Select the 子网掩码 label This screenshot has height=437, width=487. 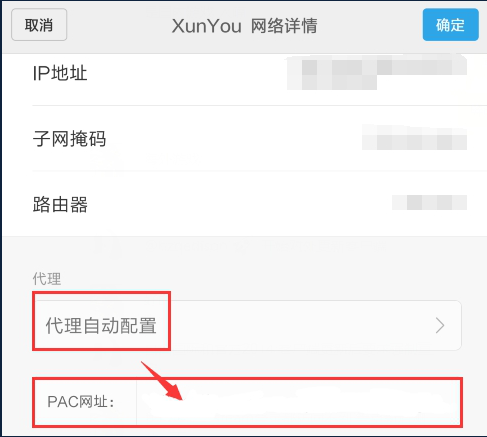(x=69, y=139)
